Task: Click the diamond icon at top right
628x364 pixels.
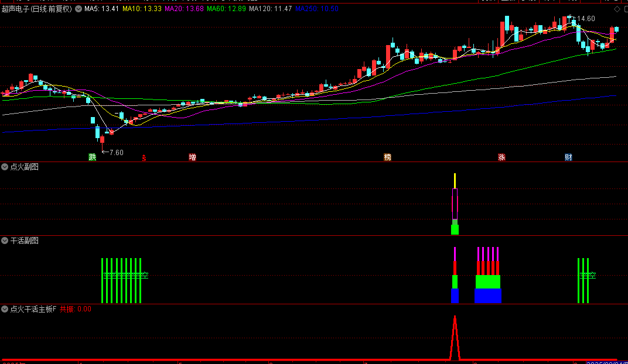Action: tap(617, 9)
